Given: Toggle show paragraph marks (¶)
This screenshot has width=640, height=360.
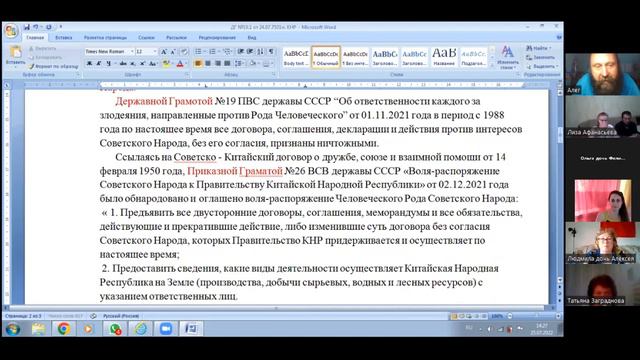Looking at the screenshot, I should [x=271, y=51].
